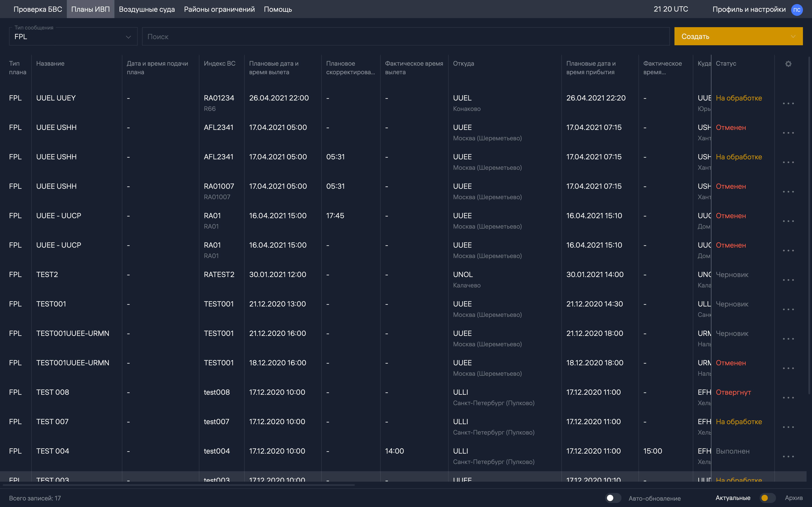Screen dimensions: 812x507
Task: Open Профиль и настройки menu
Action: tap(749, 9)
